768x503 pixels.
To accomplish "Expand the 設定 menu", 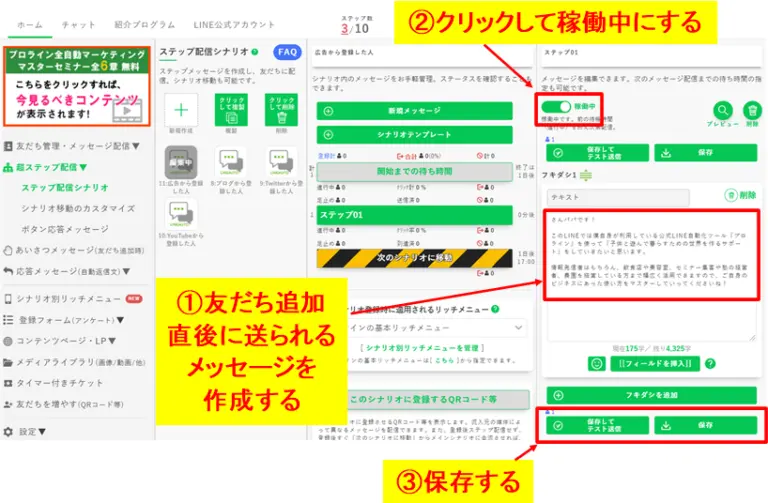I will [x=25, y=432].
